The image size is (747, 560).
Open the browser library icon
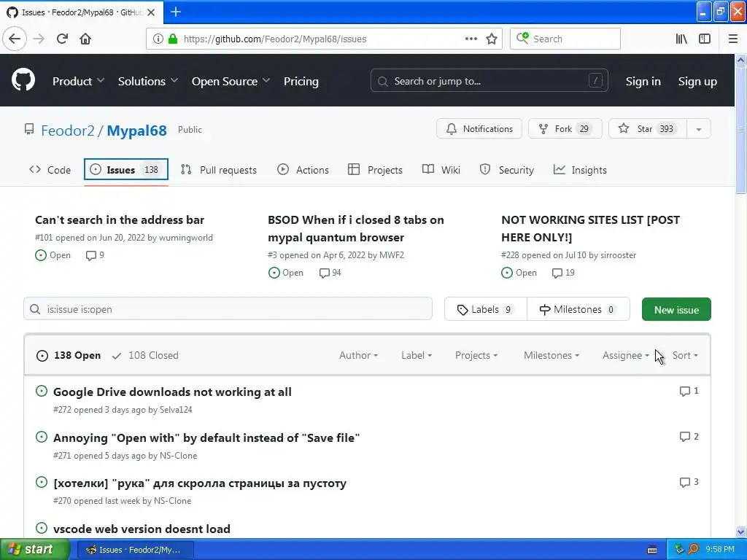click(681, 39)
